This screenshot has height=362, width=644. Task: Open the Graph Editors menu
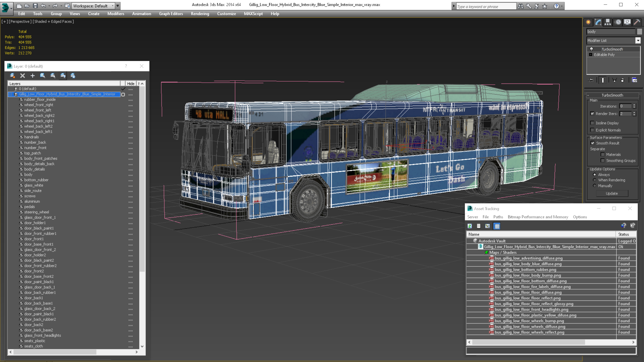point(171,14)
